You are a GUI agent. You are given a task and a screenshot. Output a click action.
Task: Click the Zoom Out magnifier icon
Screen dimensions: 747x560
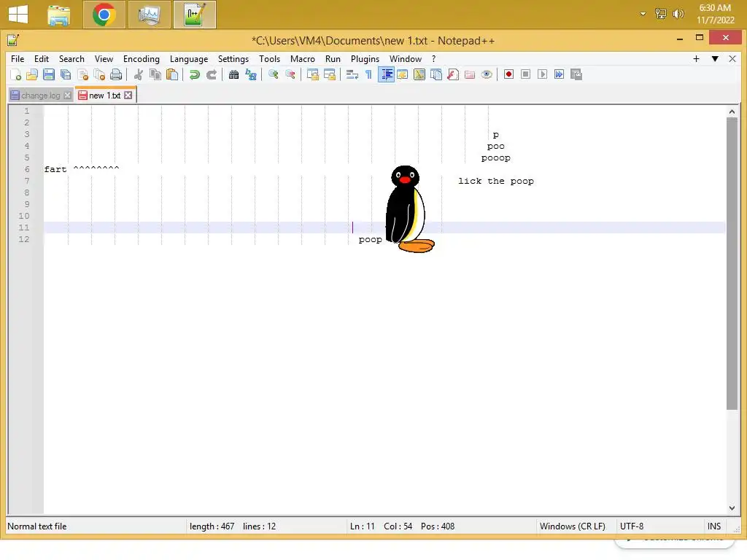(290, 75)
